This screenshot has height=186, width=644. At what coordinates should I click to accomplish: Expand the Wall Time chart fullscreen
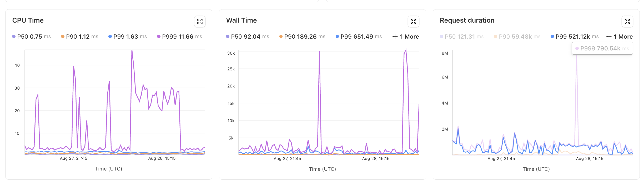pos(413,22)
